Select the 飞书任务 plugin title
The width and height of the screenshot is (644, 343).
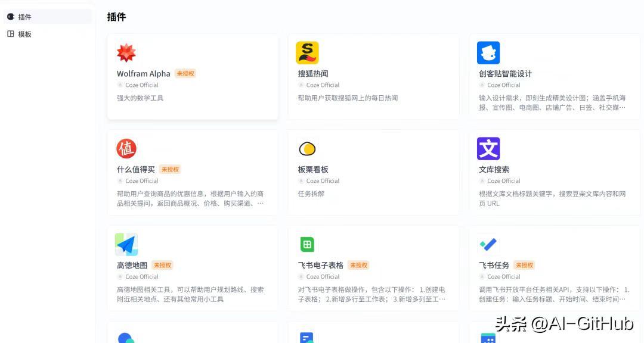click(x=494, y=266)
